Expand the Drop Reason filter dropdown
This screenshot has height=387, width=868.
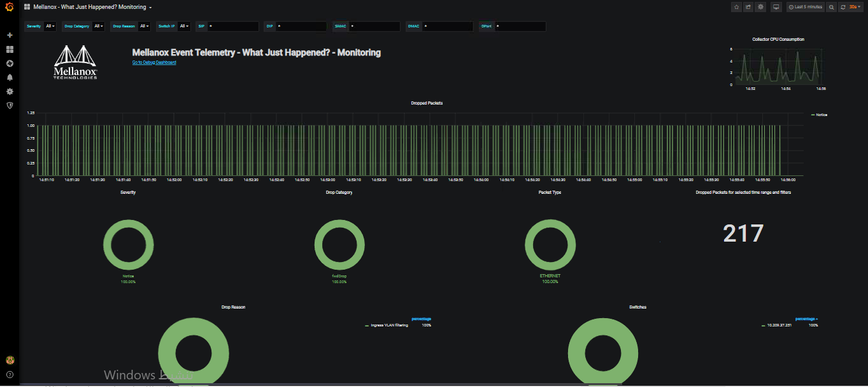pyautogui.click(x=145, y=26)
